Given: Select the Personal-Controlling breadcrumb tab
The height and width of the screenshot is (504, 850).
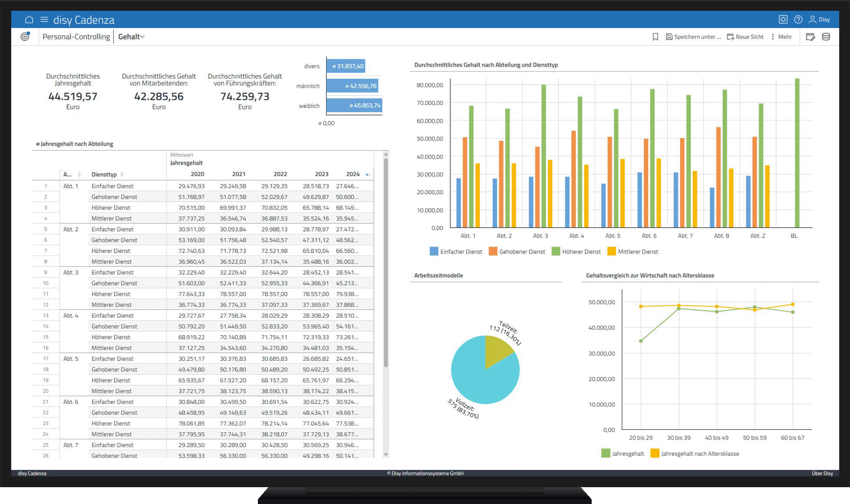Looking at the screenshot, I should [x=76, y=37].
